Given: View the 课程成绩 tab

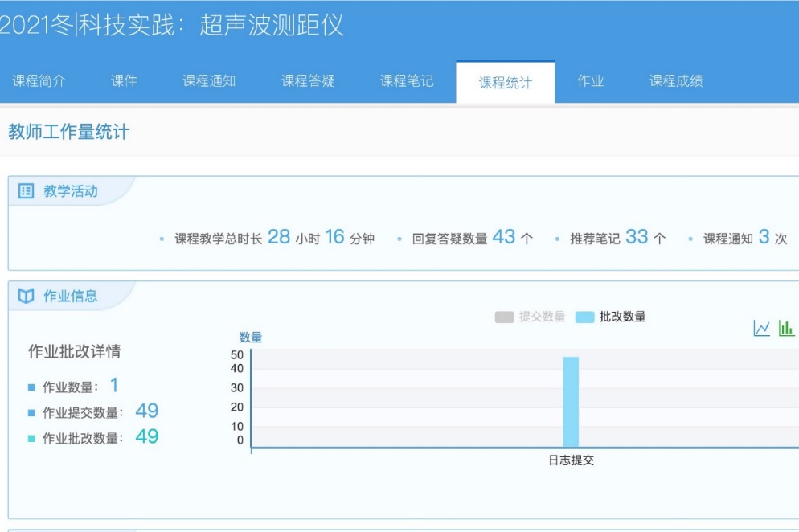Looking at the screenshot, I should 676,80.
